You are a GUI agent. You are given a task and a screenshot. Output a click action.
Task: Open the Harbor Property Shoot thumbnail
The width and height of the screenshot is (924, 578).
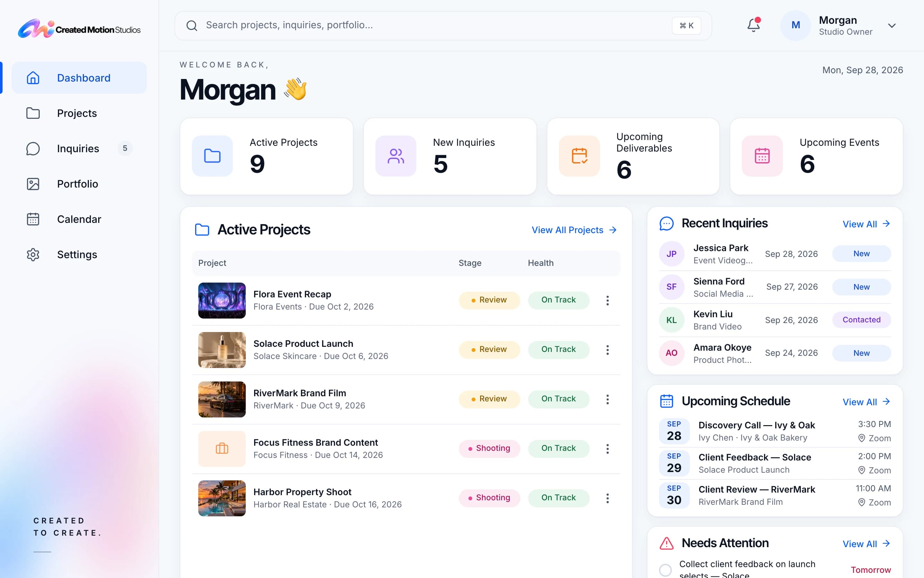[x=222, y=498]
